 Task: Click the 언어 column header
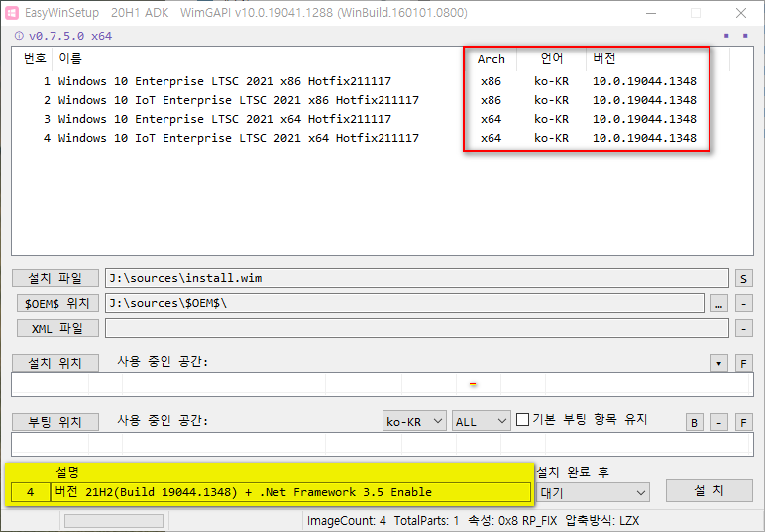click(552, 59)
